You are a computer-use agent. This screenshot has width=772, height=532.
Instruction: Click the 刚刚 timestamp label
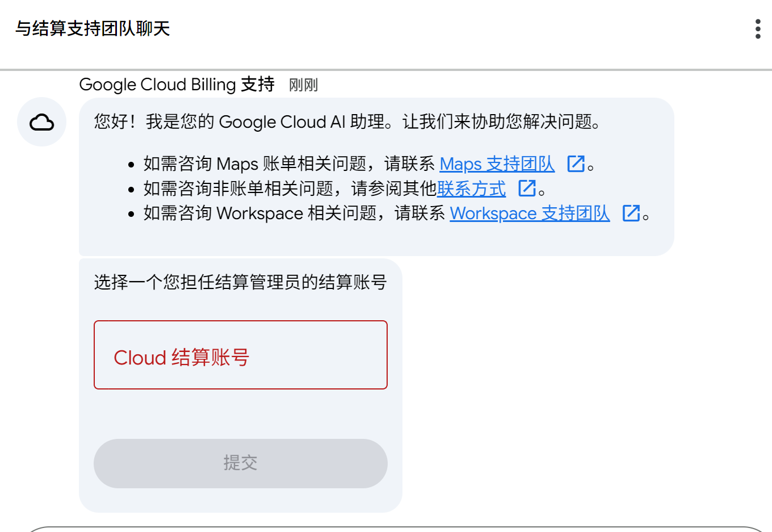303,85
